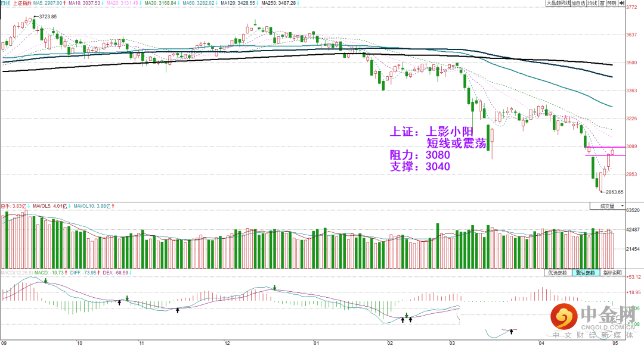Click the 预测 forecast button

click(612, 4)
